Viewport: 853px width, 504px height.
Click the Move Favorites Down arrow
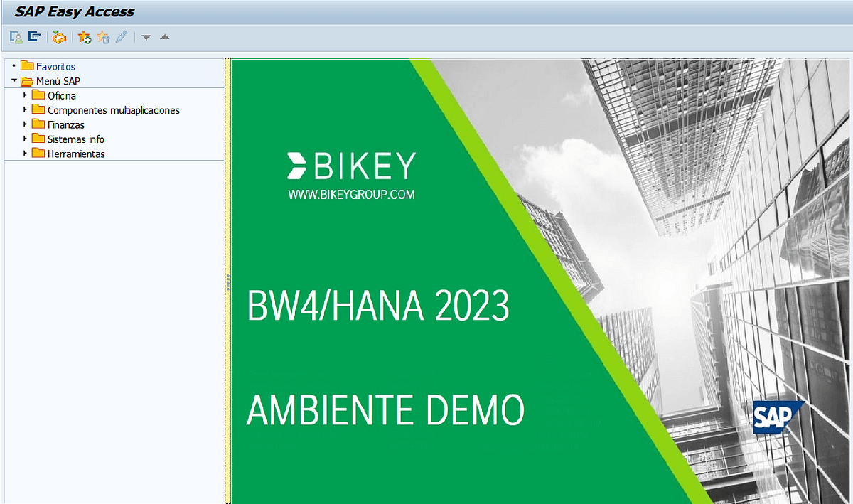[x=146, y=37]
